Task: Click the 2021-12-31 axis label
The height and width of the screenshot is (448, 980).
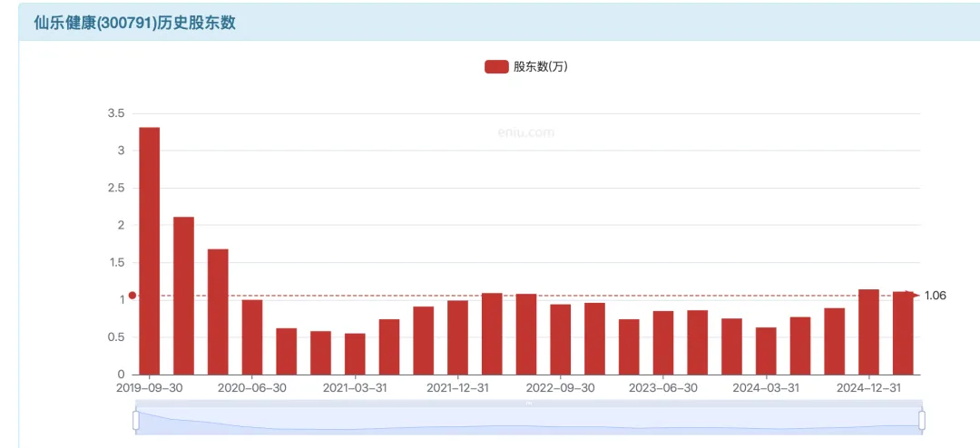Action: tap(457, 388)
